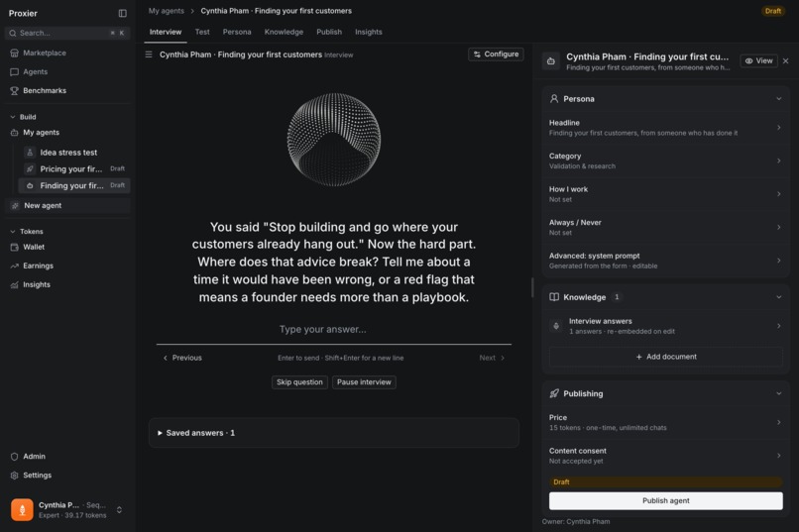Select Idea stress test agent
The width and height of the screenshot is (799, 532).
74,153
